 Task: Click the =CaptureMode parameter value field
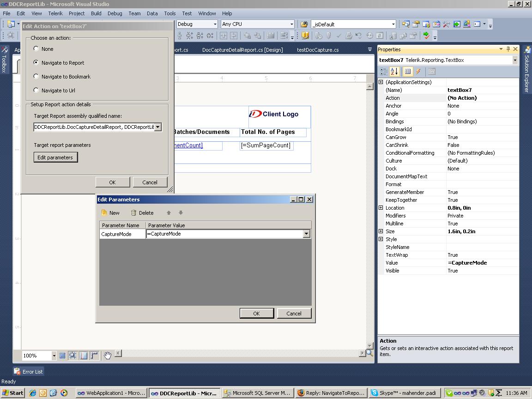pyautogui.click(x=224, y=234)
